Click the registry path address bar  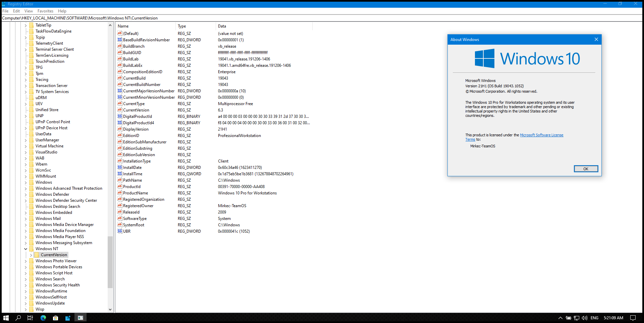pyautogui.click(x=322, y=18)
